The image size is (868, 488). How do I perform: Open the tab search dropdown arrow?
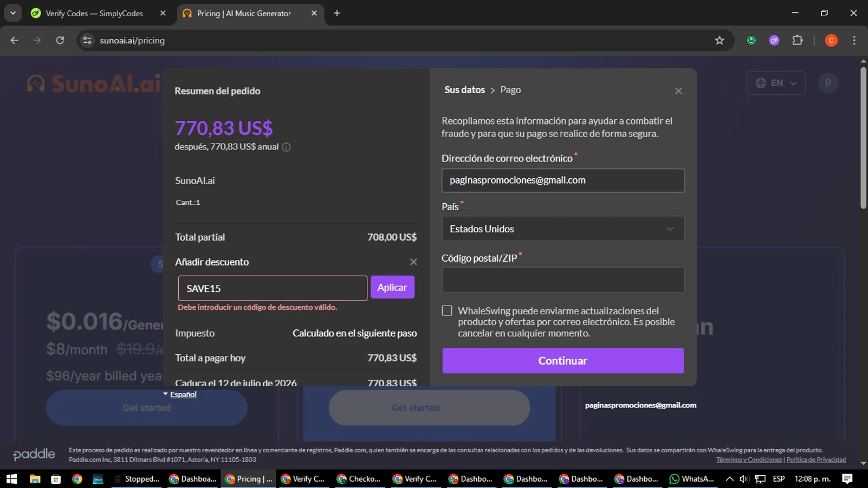[x=13, y=13]
